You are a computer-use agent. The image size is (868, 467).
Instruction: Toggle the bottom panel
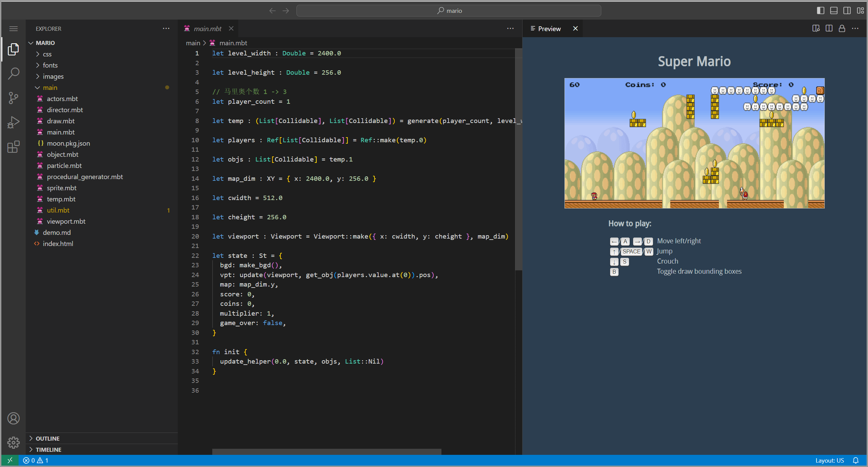[834, 11]
